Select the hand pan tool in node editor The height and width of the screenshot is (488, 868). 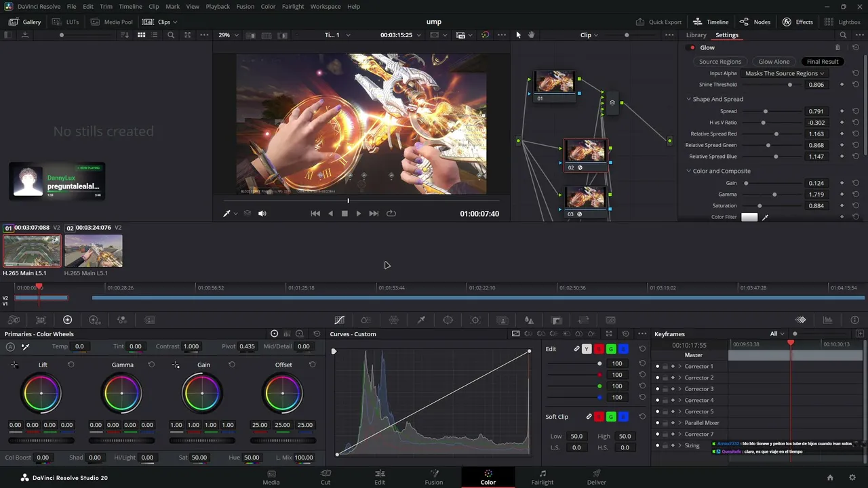532,35
